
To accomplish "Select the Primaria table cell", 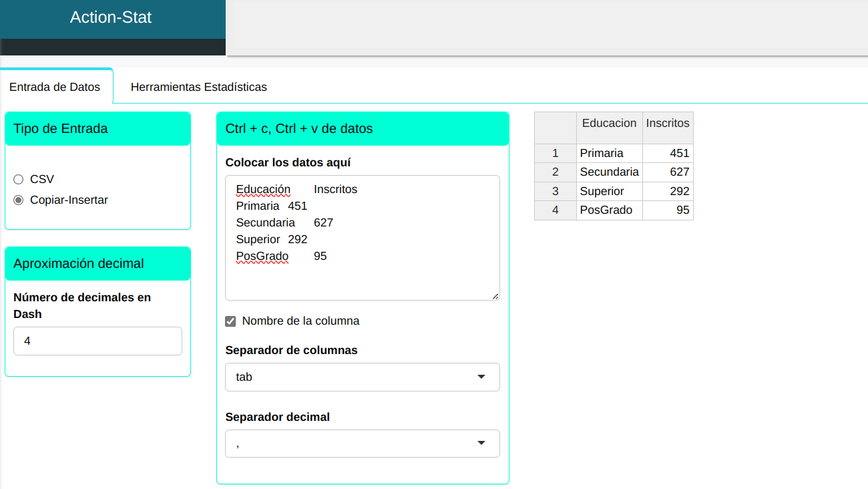I will pos(609,153).
